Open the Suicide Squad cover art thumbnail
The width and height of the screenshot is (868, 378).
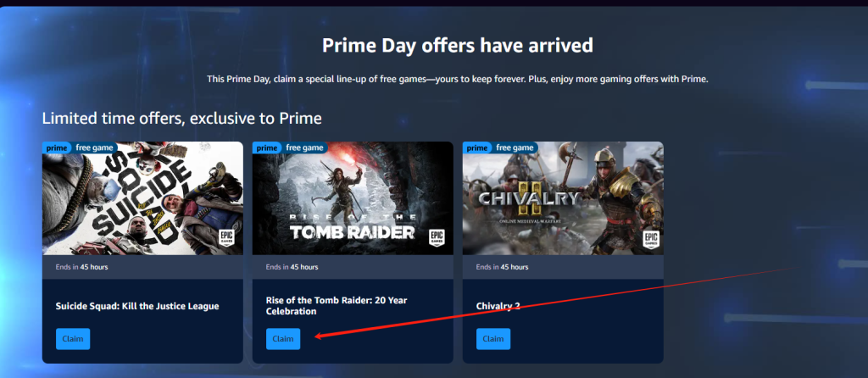click(142, 198)
